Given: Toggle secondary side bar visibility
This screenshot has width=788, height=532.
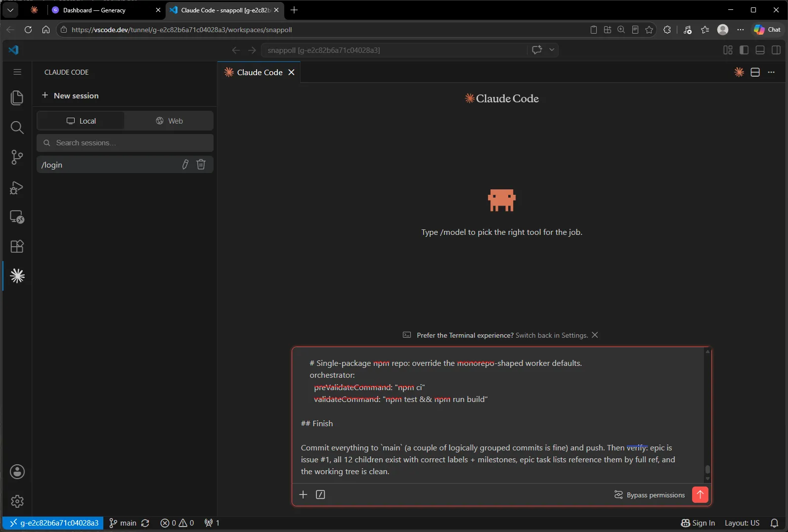Looking at the screenshot, I should [x=776, y=50].
